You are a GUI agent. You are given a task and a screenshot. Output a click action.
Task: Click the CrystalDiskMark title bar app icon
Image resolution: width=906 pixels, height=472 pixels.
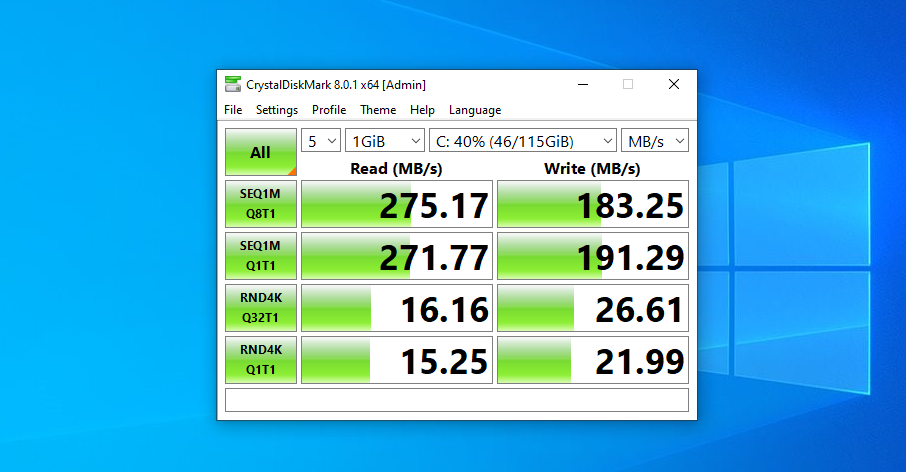(x=233, y=84)
